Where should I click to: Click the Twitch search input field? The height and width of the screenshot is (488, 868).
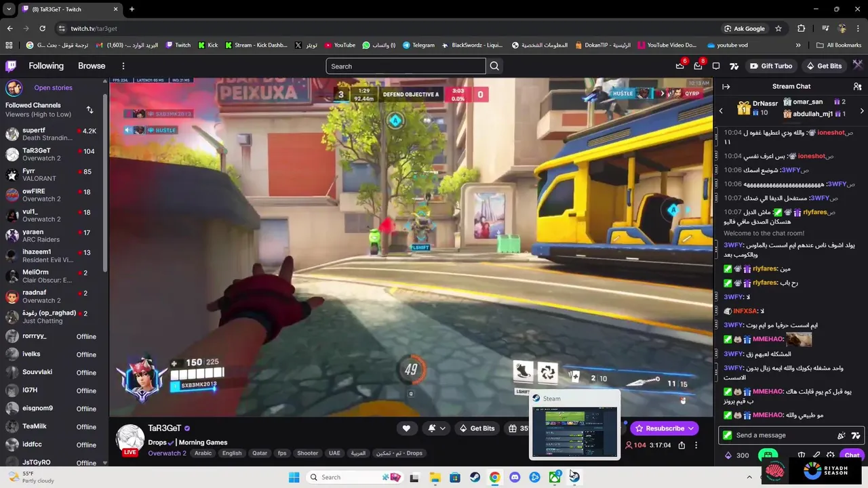click(406, 66)
